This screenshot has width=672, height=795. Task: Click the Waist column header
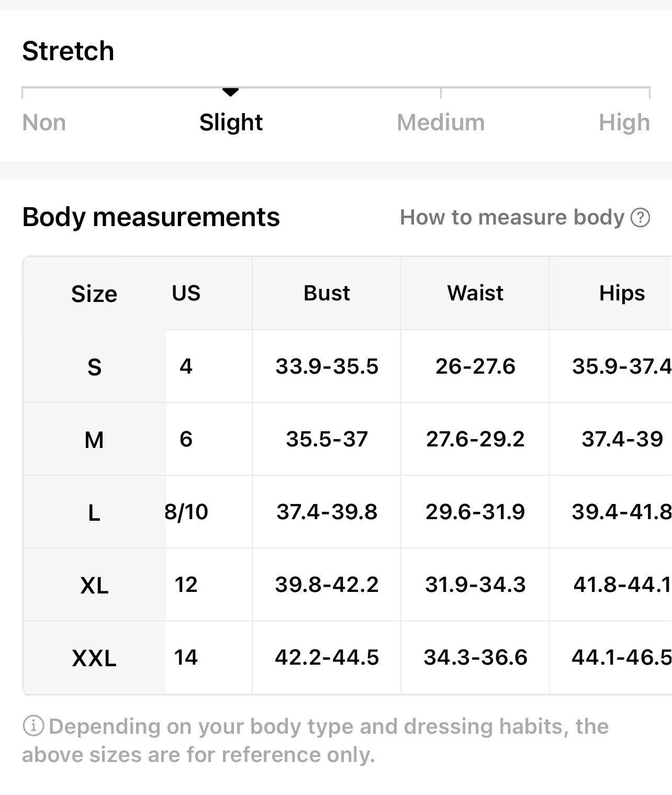(475, 293)
